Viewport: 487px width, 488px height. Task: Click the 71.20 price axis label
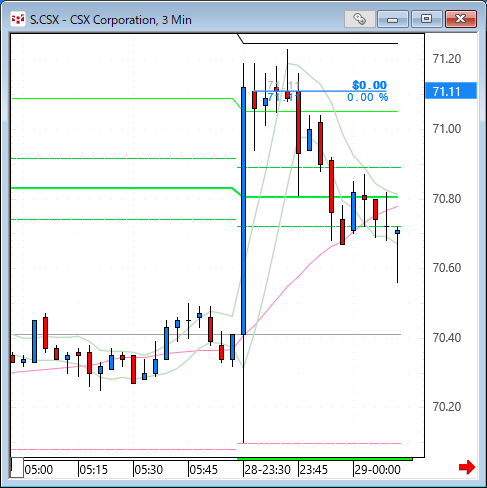click(447, 59)
